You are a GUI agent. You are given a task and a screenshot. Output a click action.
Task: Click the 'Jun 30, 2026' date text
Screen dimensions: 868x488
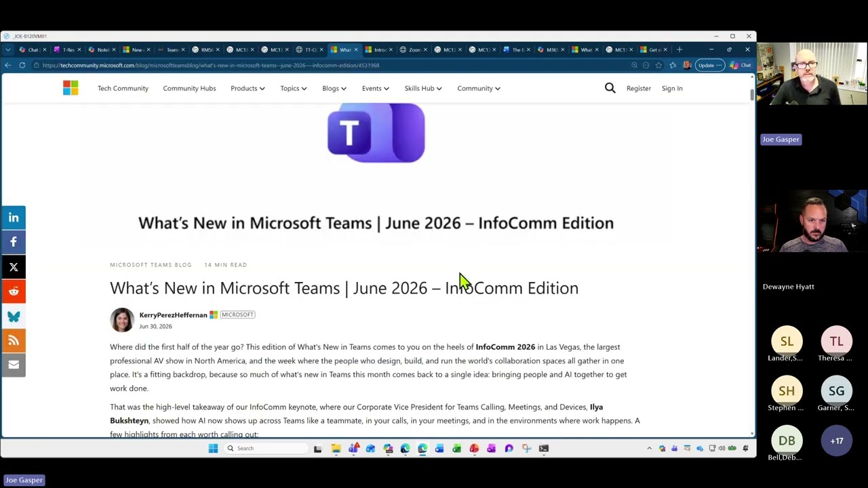155,327
